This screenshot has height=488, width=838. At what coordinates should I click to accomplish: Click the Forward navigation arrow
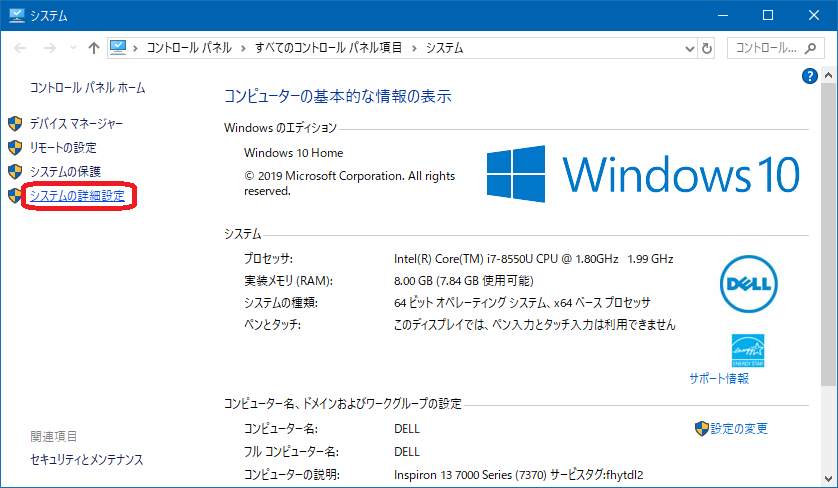point(50,48)
